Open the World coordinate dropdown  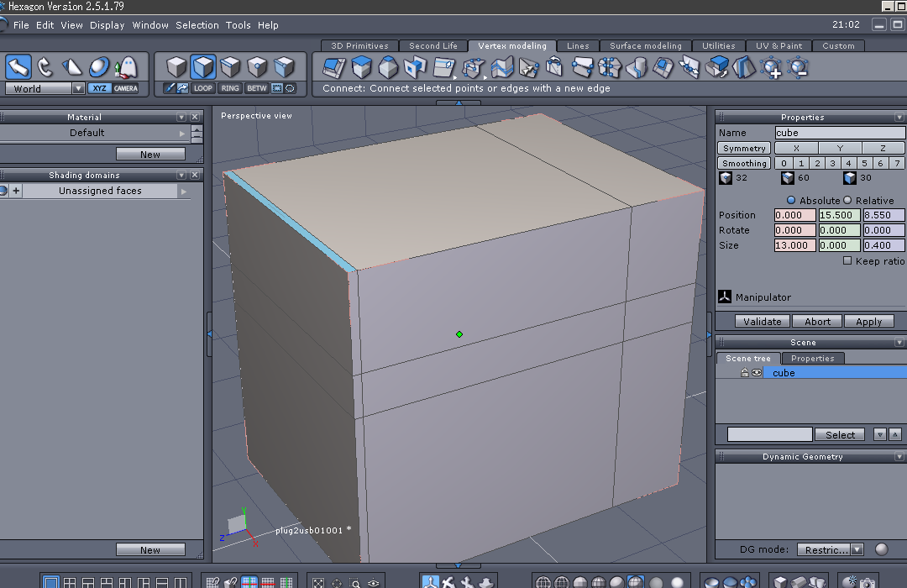[x=78, y=88]
